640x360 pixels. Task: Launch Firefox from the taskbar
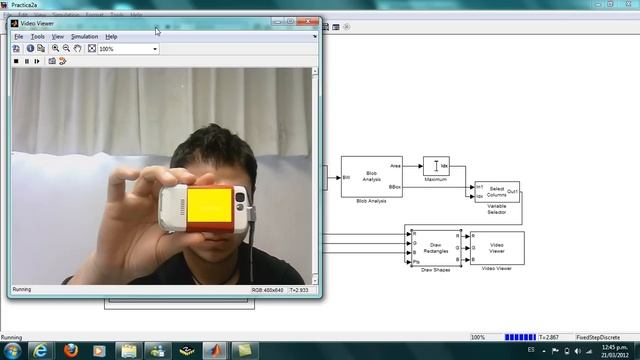tap(71, 351)
